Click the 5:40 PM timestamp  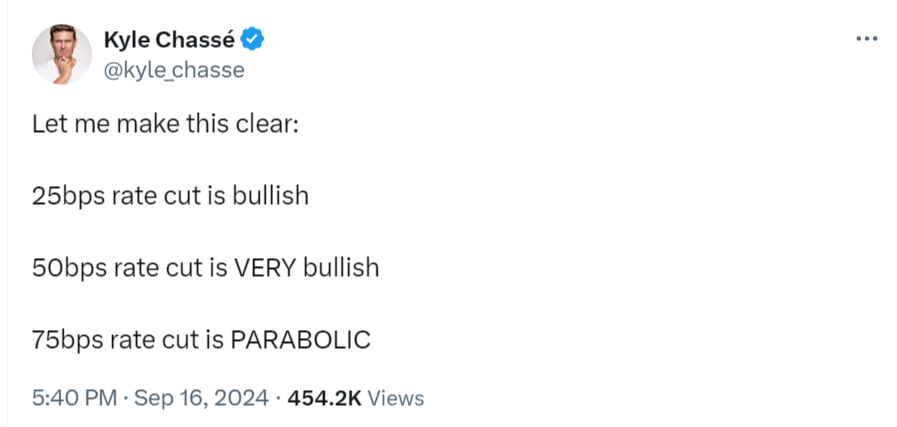pyautogui.click(x=74, y=398)
